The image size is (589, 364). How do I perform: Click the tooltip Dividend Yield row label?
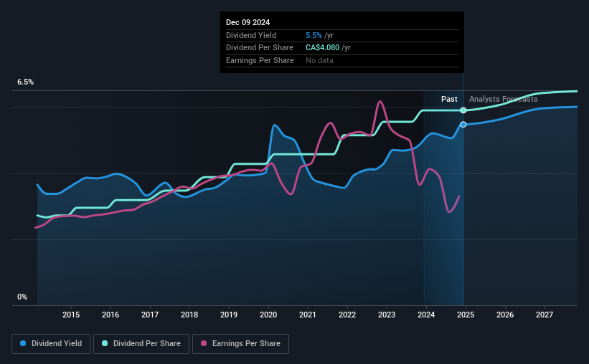click(x=251, y=35)
